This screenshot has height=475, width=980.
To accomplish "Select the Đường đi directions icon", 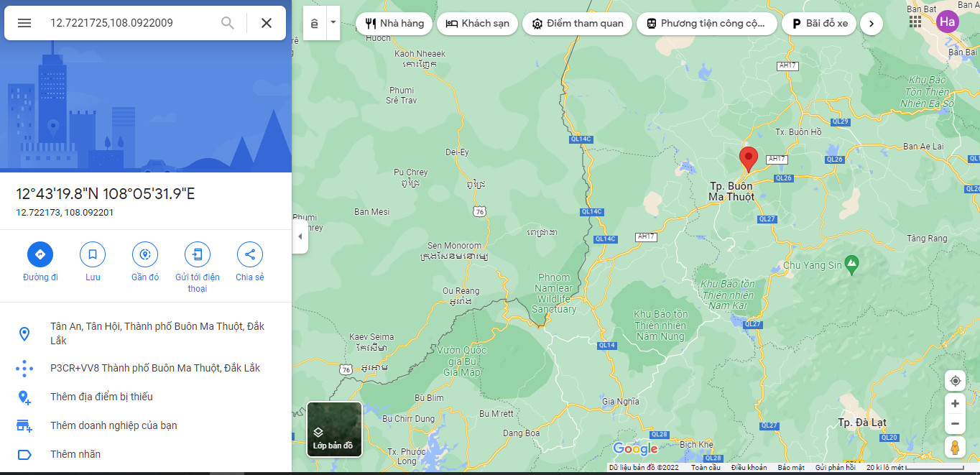I will pos(40,254).
